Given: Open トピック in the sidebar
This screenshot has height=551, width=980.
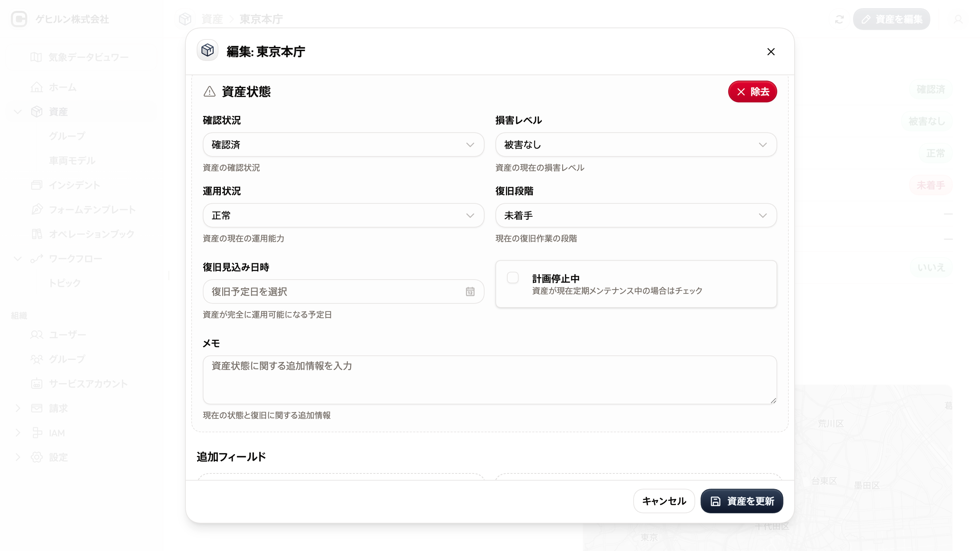Looking at the screenshot, I should click(x=65, y=283).
